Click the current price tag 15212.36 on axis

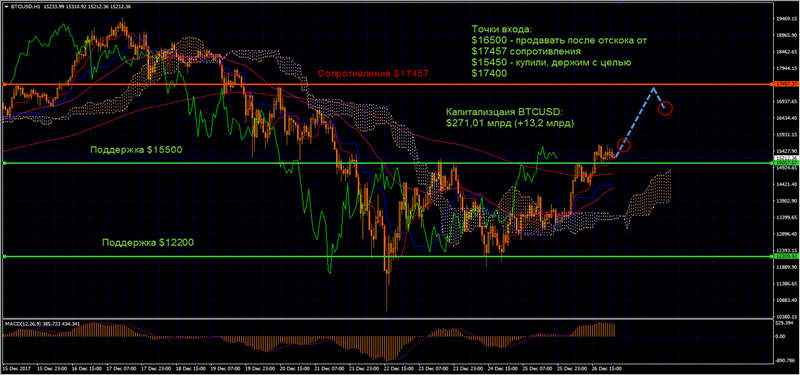(785, 158)
